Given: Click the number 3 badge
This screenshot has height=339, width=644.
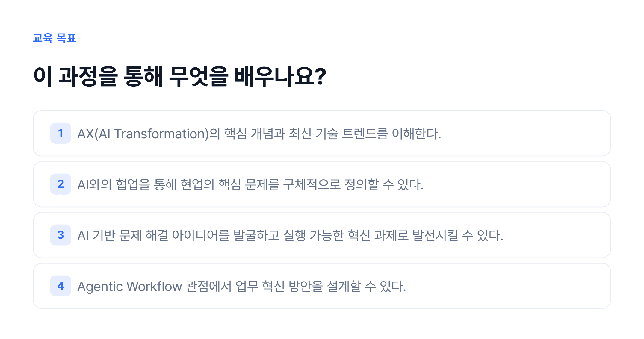Looking at the screenshot, I should pyautogui.click(x=61, y=235).
